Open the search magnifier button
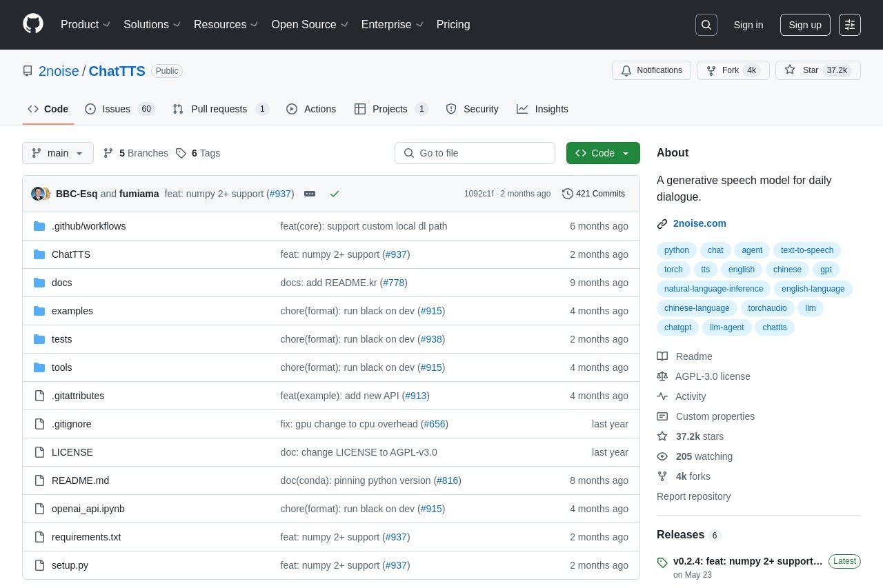Image resolution: width=883 pixels, height=588 pixels. click(x=706, y=25)
